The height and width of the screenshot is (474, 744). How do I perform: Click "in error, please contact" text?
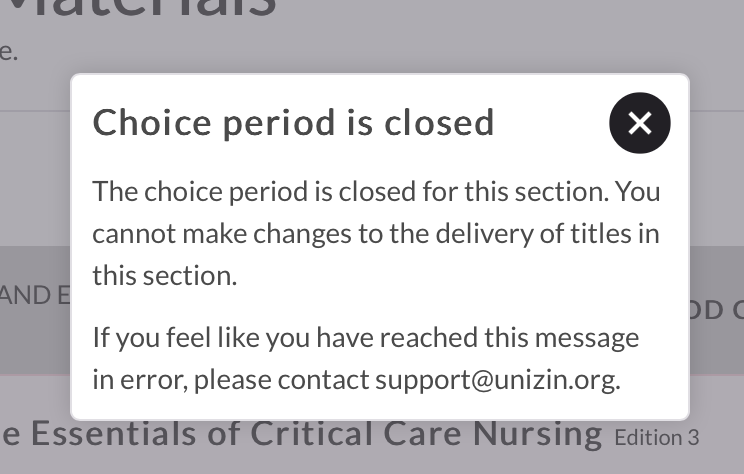(231, 381)
